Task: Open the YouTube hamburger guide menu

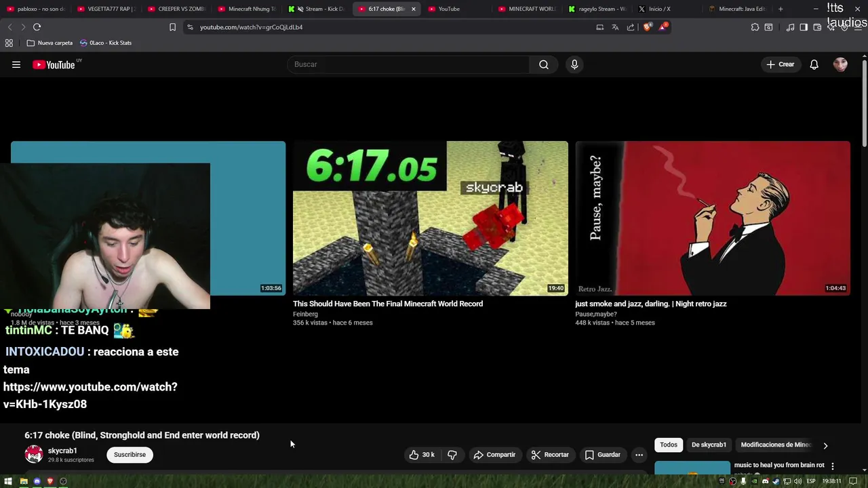Action: (16, 64)
